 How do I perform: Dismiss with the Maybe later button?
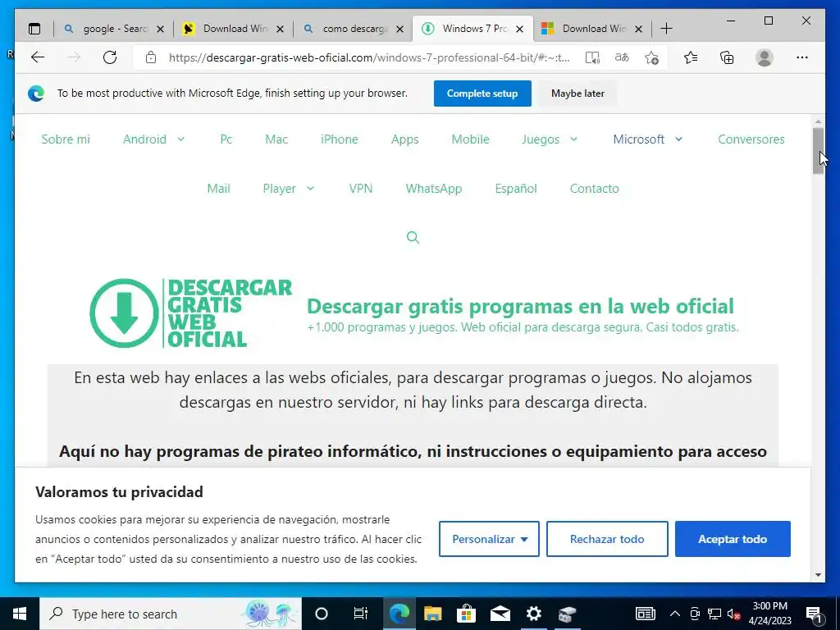click(577, 94)
